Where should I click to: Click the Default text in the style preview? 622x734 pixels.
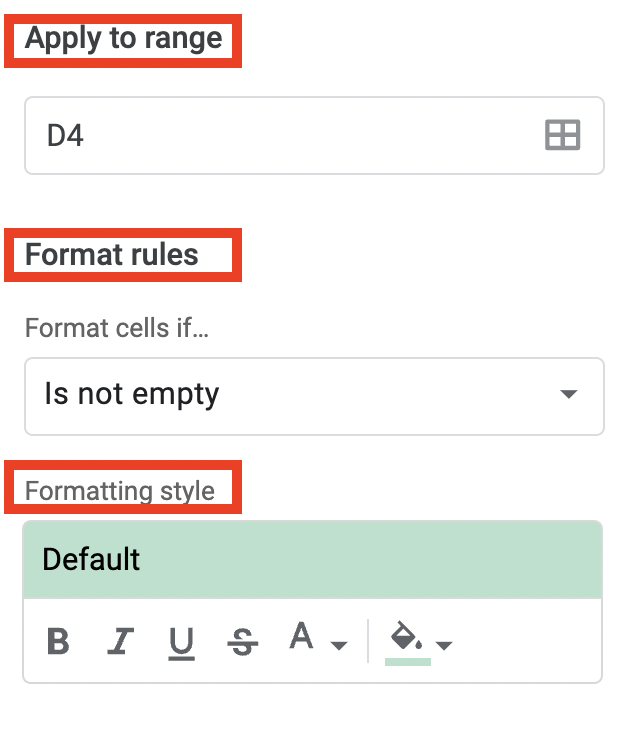(91, 559)
